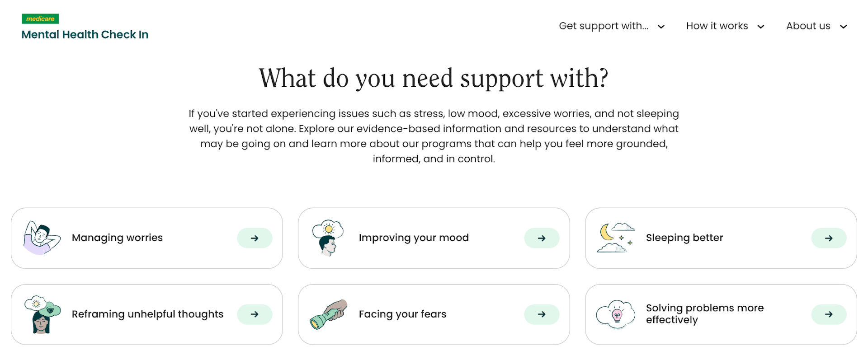Viewport: 868px width, 360px height.
Task: Expand the chevron beside How it works
Action: 761,27
